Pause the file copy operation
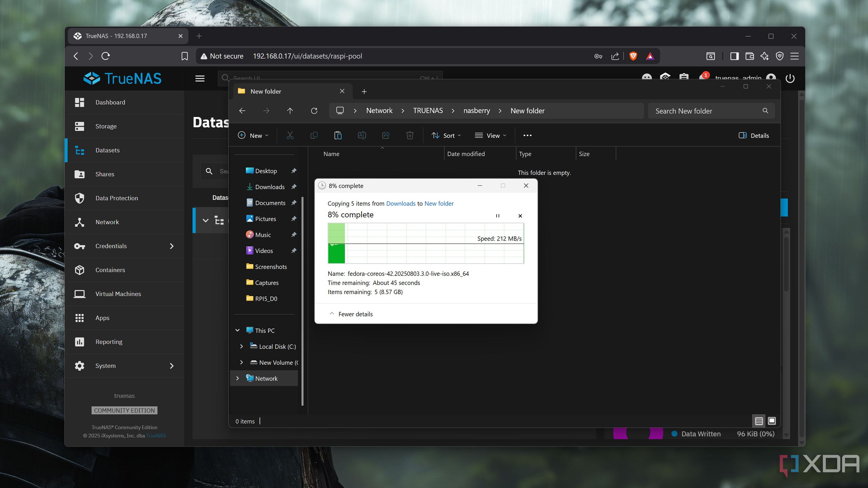Image resolution: width=868 pixels, height=488 pixels. point(498,216)
